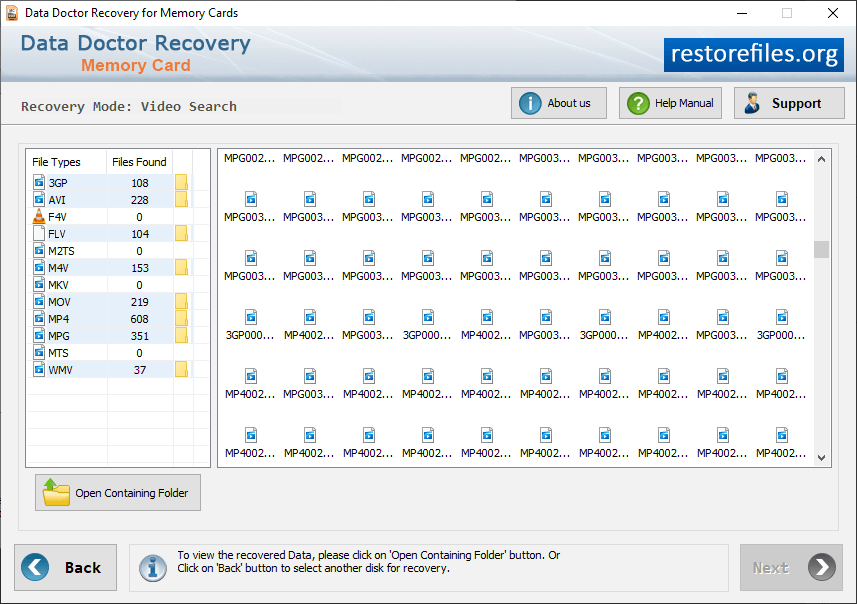The width and height of the screenshot is (857, 604).
Task: Click the yellow folder icon in 3GP row
Action: click(181, 182)
